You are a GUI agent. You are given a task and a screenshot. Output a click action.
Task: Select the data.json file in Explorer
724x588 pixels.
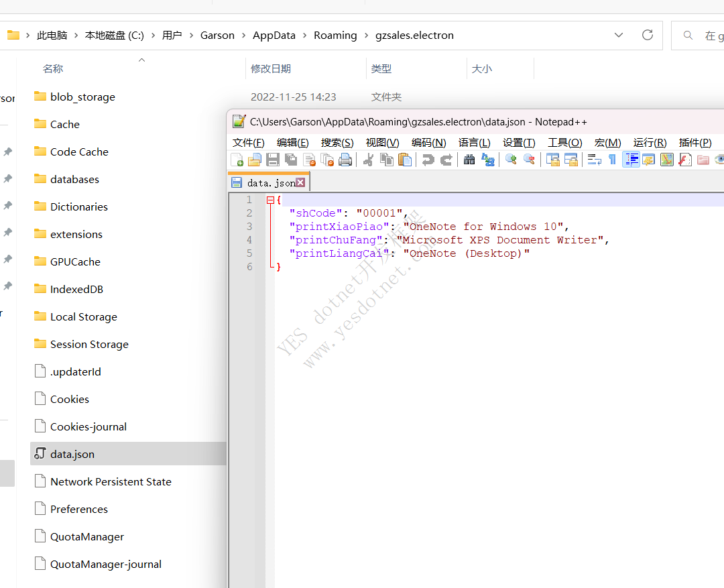click(x=128, y=454)
